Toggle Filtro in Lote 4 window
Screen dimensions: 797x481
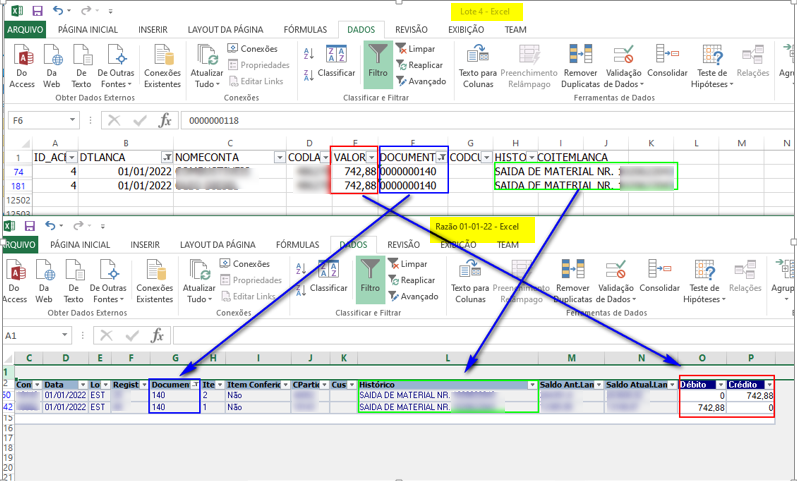378,65
